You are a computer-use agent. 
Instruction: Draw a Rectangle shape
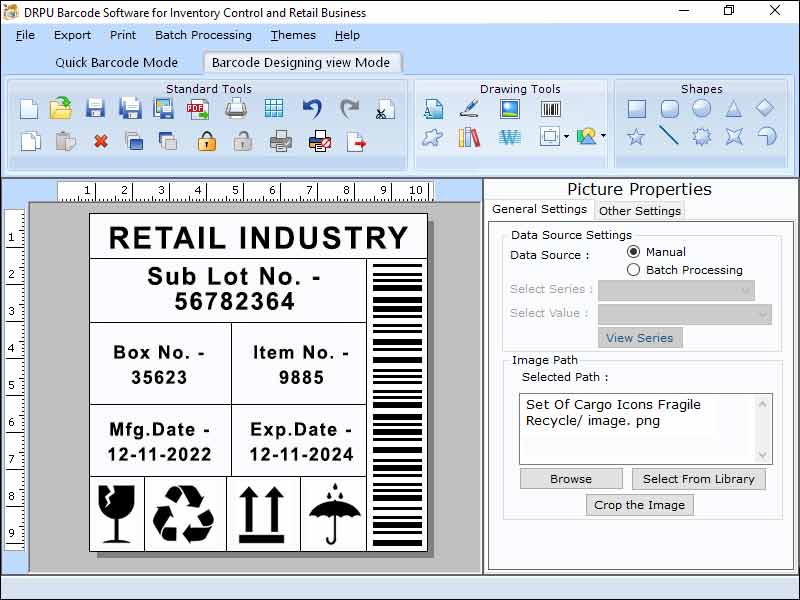[637, 109]
